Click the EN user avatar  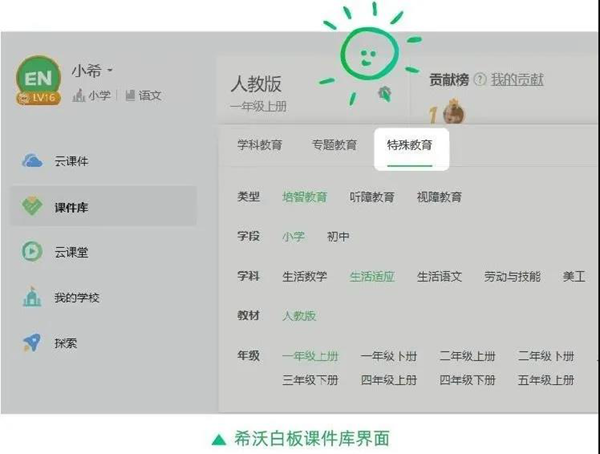[x=38, y=80]
